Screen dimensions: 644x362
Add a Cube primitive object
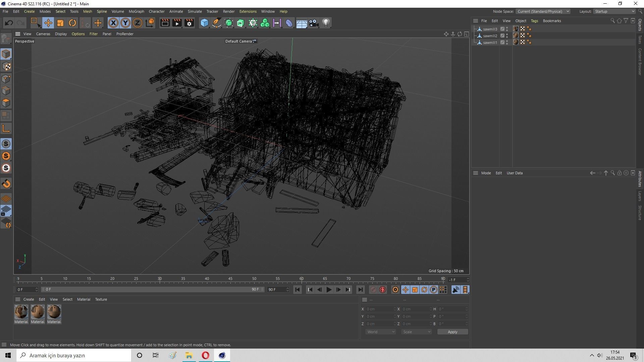(x=204, y=23)
